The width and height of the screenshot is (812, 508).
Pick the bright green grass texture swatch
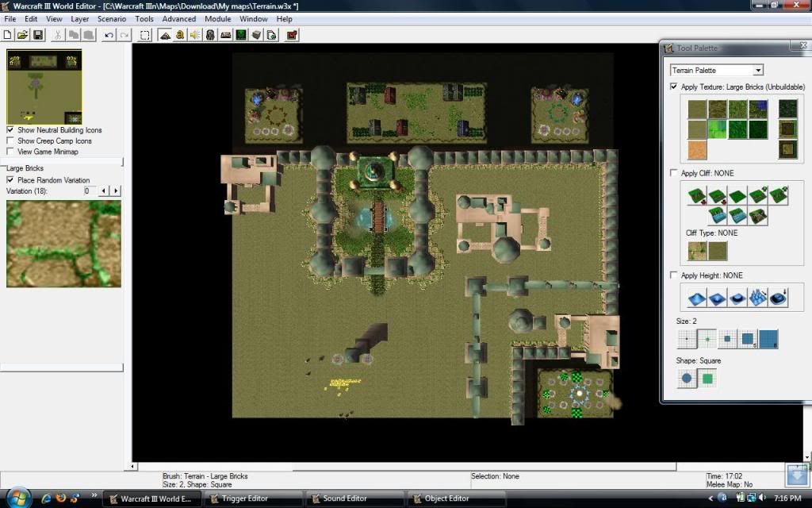[717, 129]
